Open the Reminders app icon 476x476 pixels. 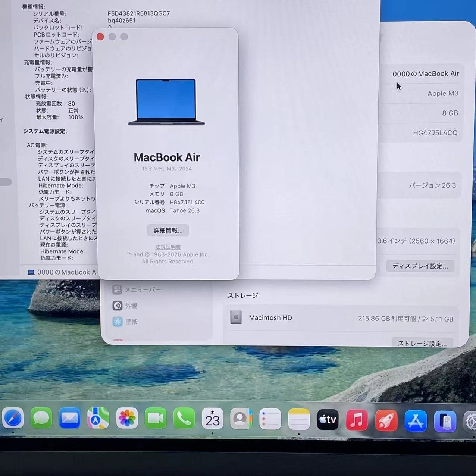(270, 419)
